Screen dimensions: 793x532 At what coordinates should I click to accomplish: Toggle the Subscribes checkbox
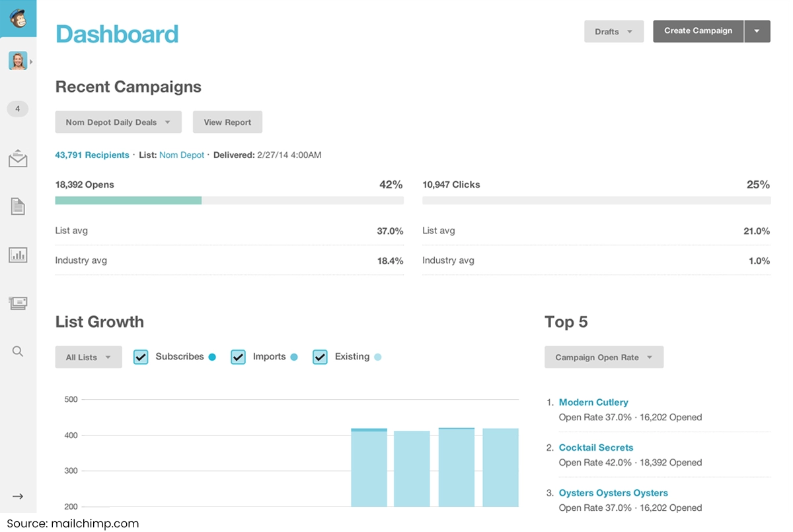141,357
